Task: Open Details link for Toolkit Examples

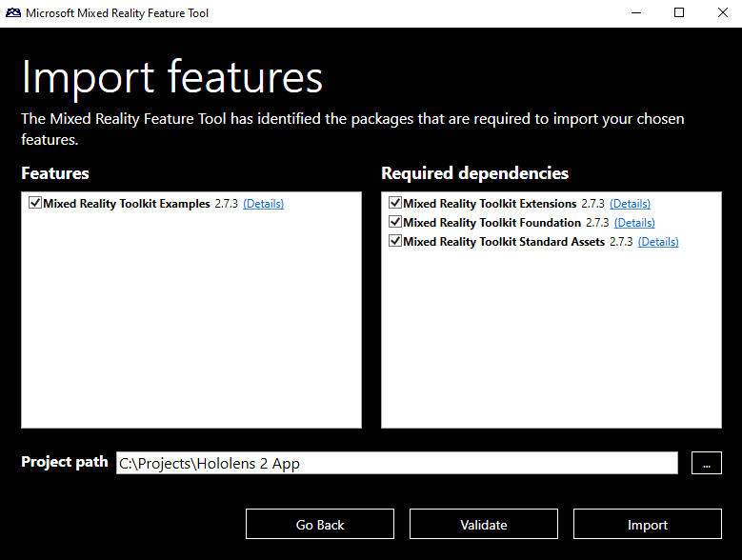Action: [x=263, y=204]
